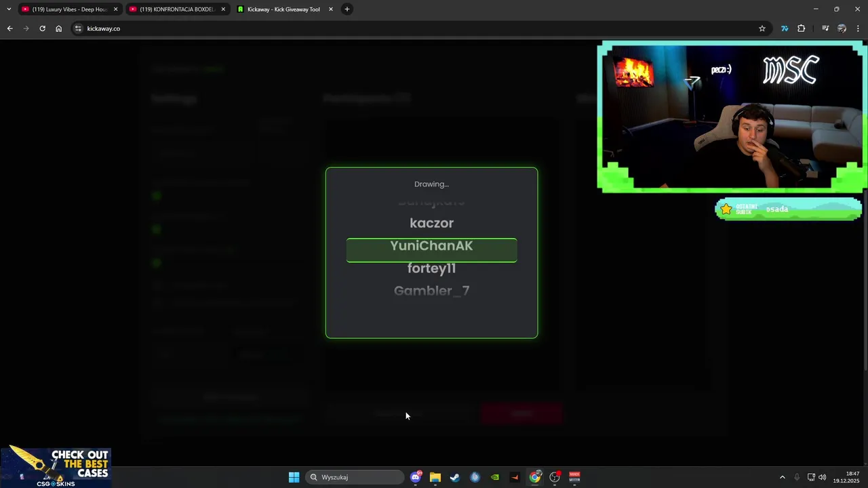Click the Drawing... status text

tap(431, 184)
